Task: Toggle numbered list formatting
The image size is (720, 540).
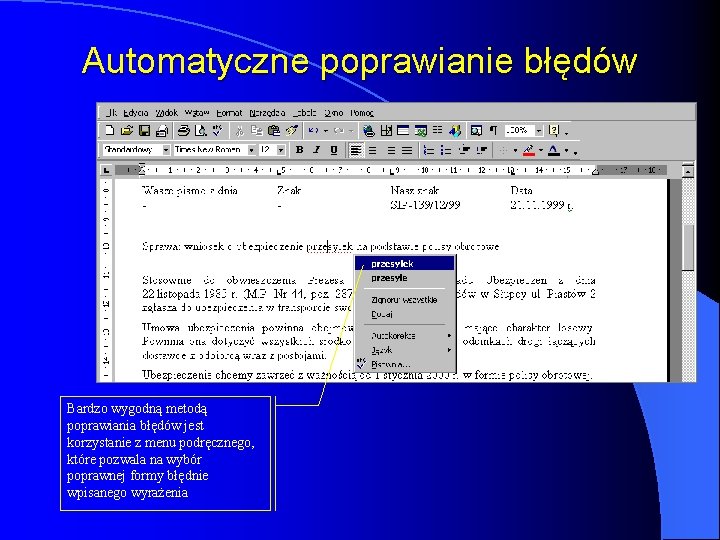Action: (x=429, y=150)
